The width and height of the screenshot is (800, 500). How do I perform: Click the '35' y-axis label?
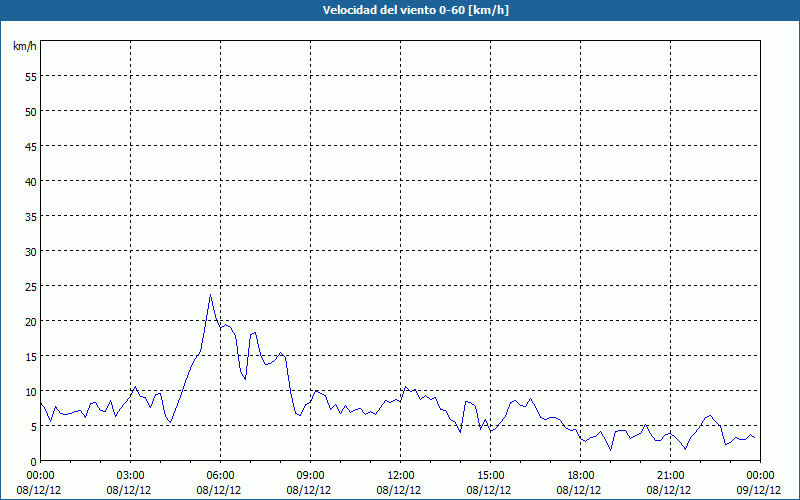tap(31, 217)
